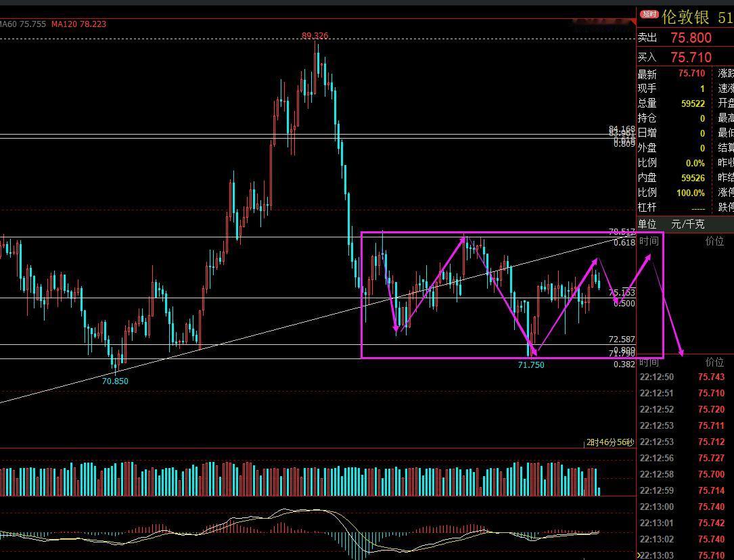Screen dimensions: 734x560
Task: Click the 总量 row label
Action: (x=647, y=103)
